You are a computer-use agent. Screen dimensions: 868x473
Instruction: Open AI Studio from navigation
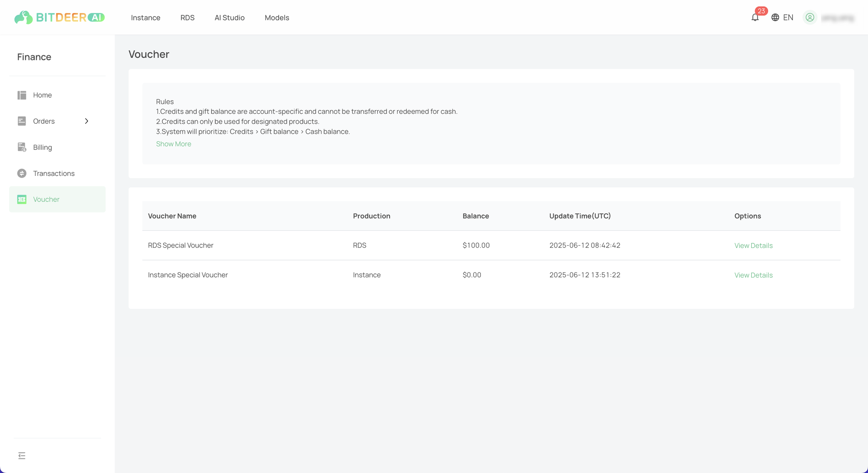click(230, 18)
